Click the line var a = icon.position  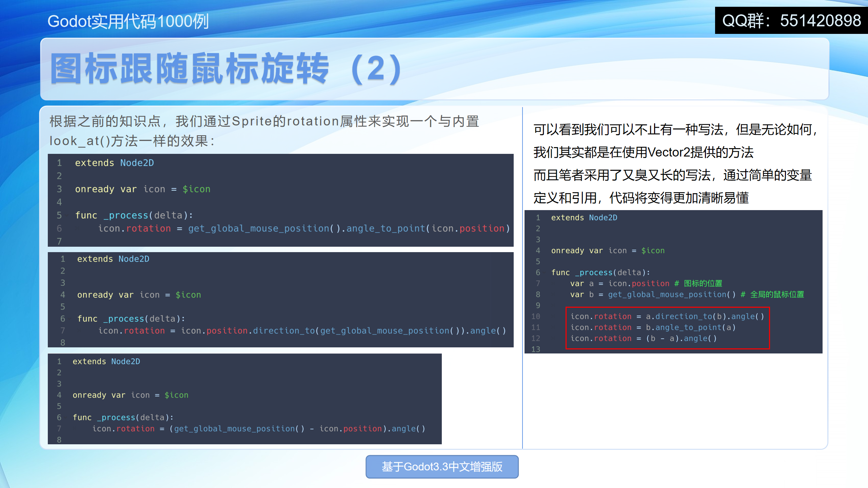(619, 284)
